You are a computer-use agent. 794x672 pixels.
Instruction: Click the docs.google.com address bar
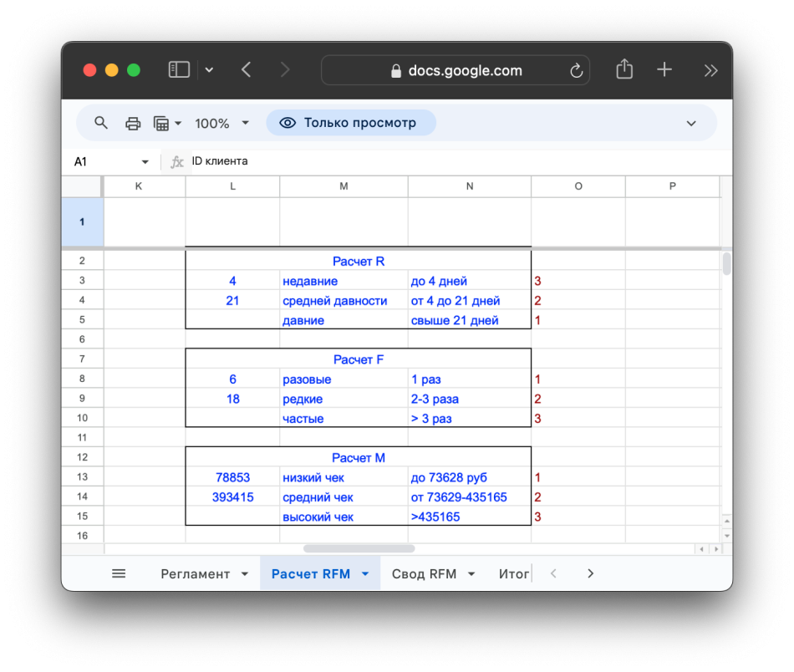tap(456, 71)
